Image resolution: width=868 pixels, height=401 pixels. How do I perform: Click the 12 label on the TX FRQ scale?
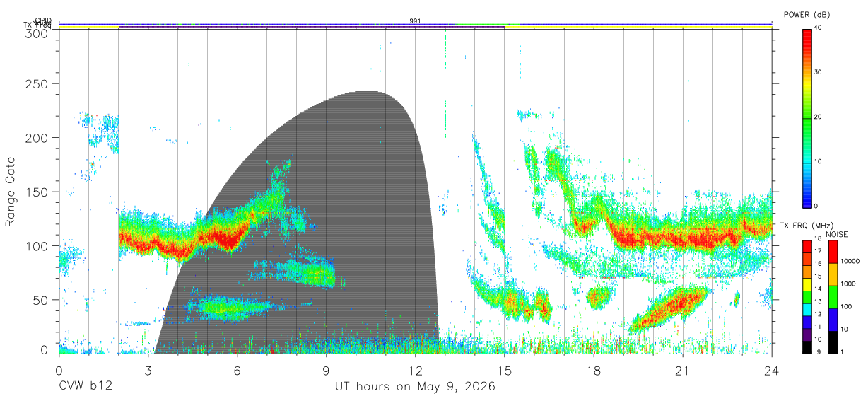tap(817, 314)
